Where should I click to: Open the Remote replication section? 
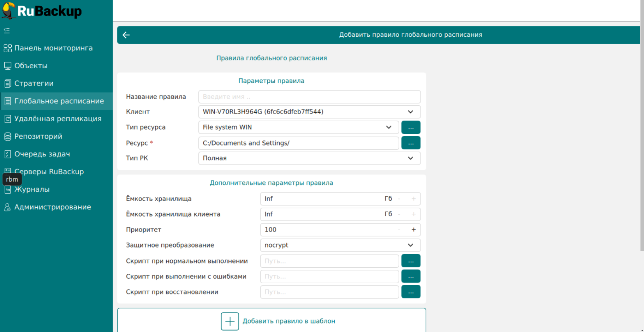(58, 119)
